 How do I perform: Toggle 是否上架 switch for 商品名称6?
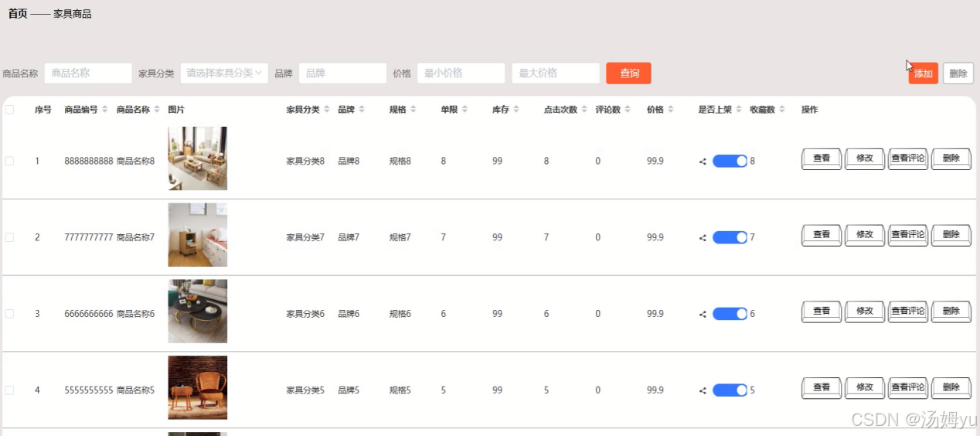[730, 314]
